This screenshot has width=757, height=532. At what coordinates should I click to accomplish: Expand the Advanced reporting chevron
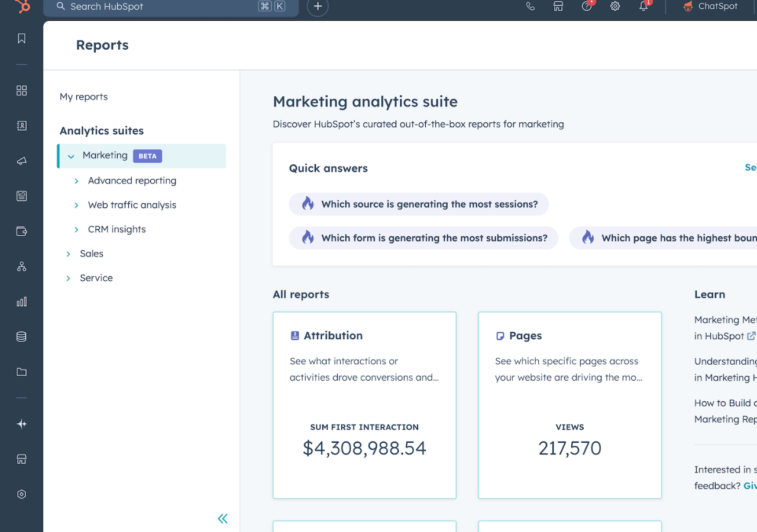pyautogui.click(x=76, y=181)
